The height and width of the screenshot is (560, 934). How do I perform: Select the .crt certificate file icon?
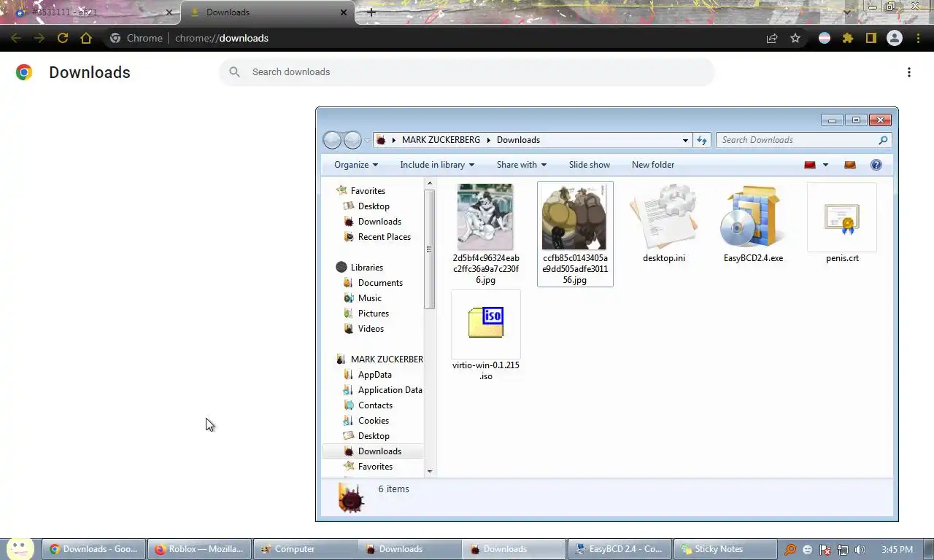point(842,217)
